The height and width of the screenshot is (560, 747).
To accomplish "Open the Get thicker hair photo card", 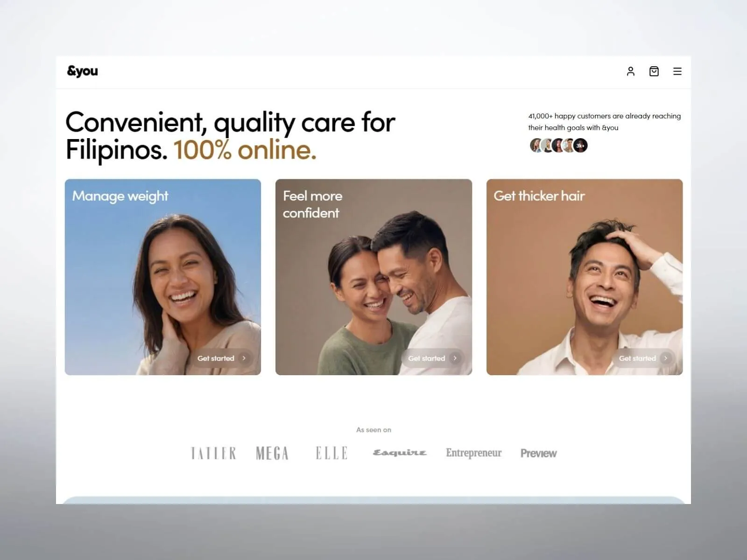I will pos(585,277).
